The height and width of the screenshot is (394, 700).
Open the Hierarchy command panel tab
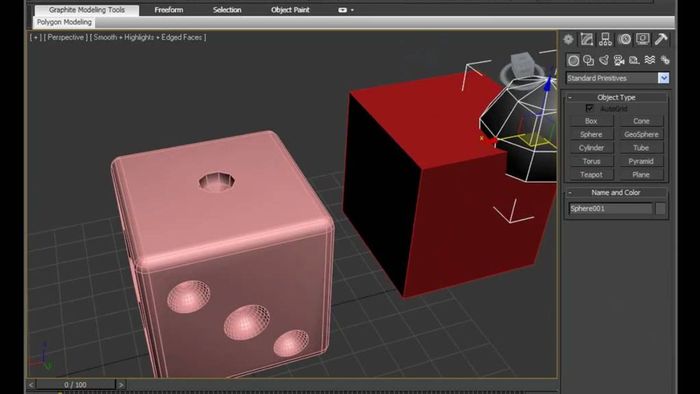[x=605, y=39]
